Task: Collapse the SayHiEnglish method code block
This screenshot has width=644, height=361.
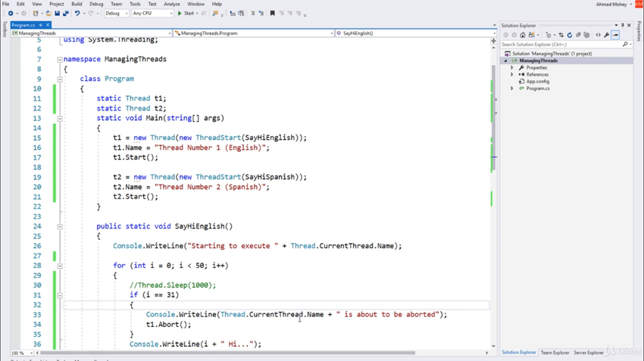Action: [x=60, y=226]
